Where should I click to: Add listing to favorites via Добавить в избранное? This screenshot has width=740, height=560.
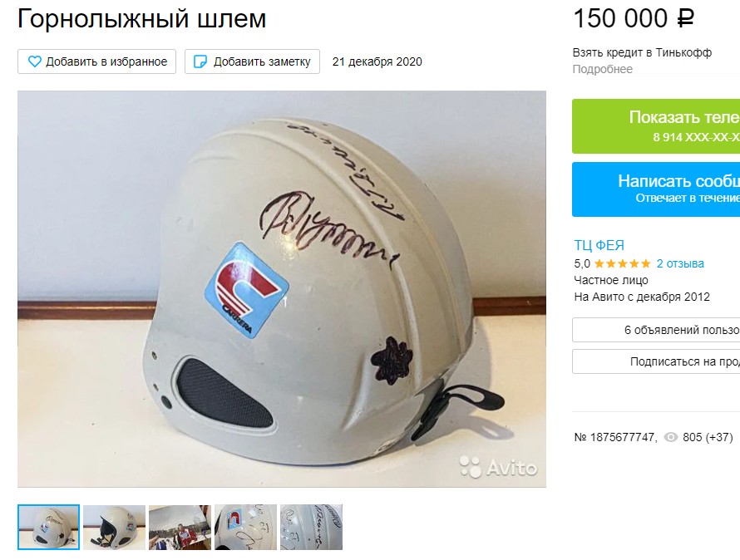click(x=96, y=61)
